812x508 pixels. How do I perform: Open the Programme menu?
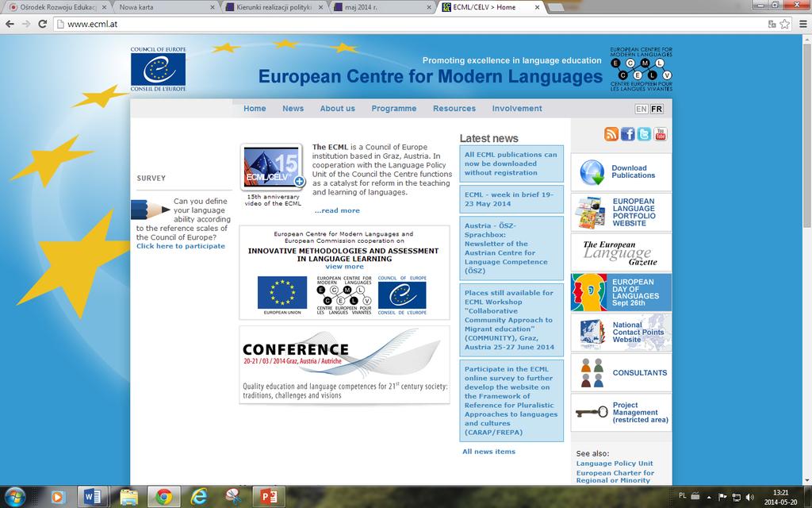pos(393,108)
